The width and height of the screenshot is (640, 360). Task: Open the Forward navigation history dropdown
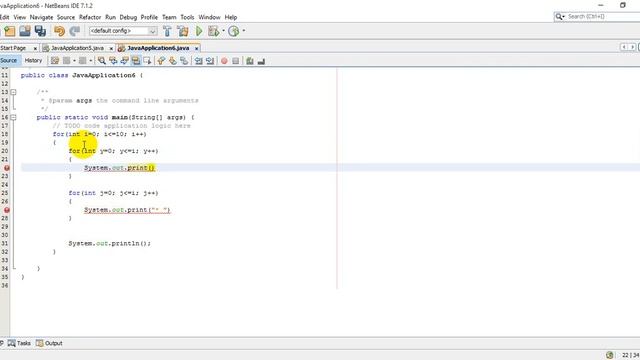pos(91,61)
